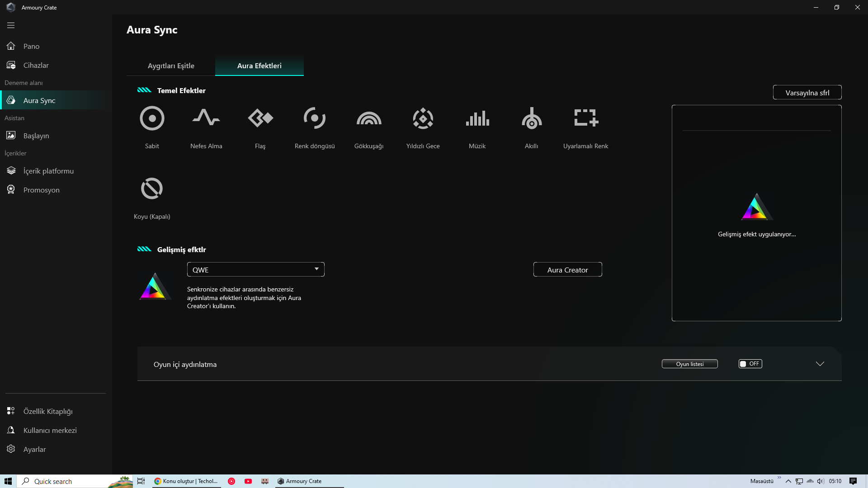Viewport: 868px width, 488px height.
Task: Click Varsayılna sfrl reset button
Action: [x=807, y=93]
